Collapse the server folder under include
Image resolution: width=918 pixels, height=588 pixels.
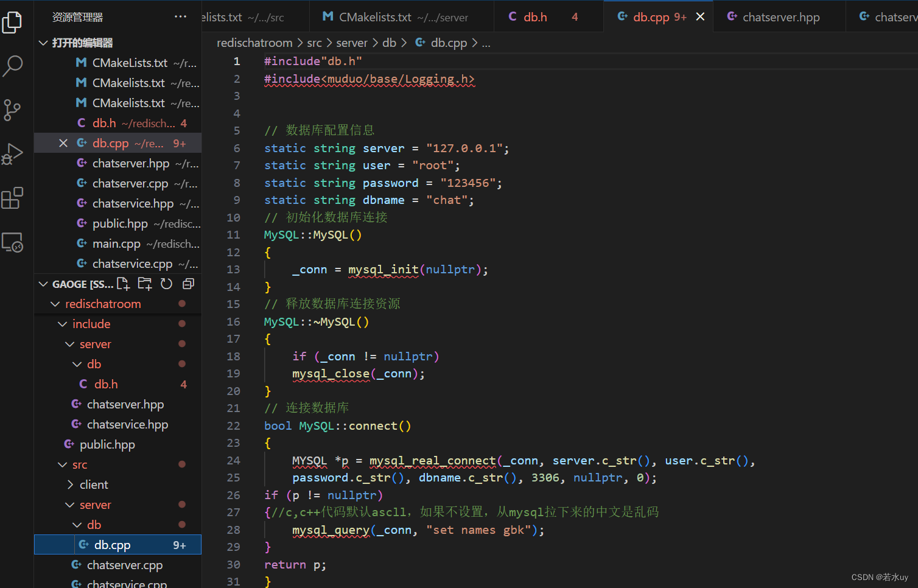69,344
